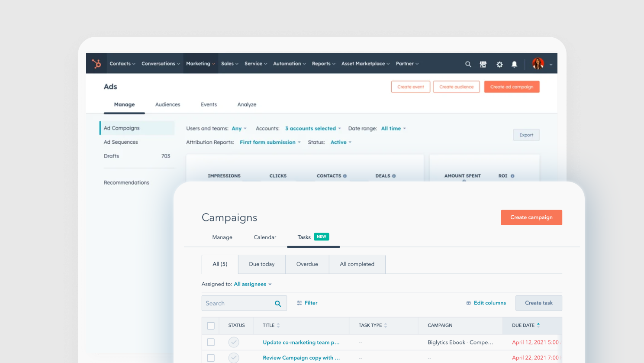Switch to the Ads Manage tab
Viewport: 644px width, 363px height.
(124, 105)
